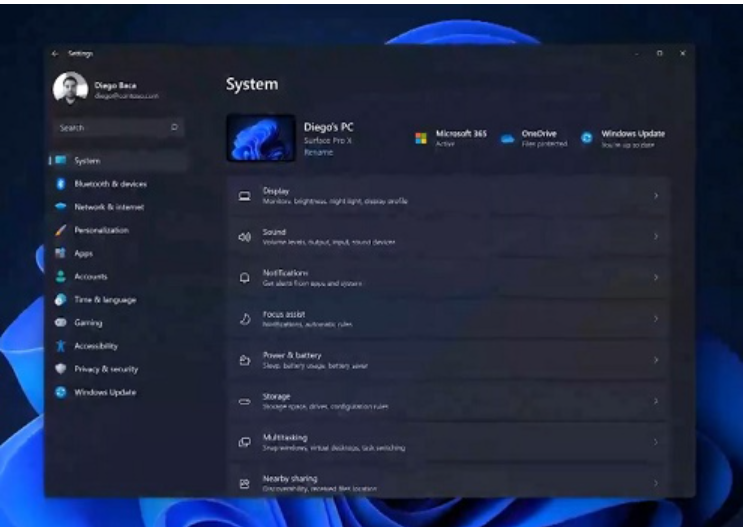Click the Multitasking windows icon
The image size is (743, 527).
coord(245,442)
